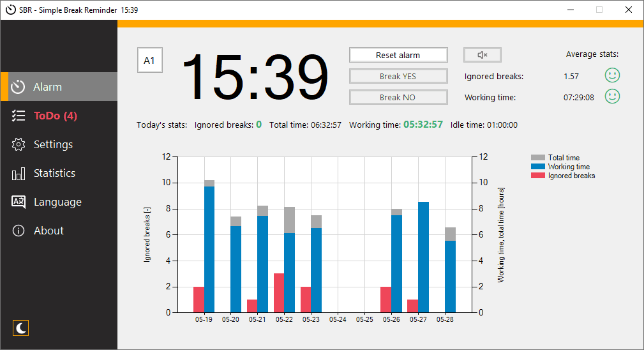Click the 05-20 date label on chart axis
The height and width of the screenshot is (350, 644).
(x=230, y=319)
